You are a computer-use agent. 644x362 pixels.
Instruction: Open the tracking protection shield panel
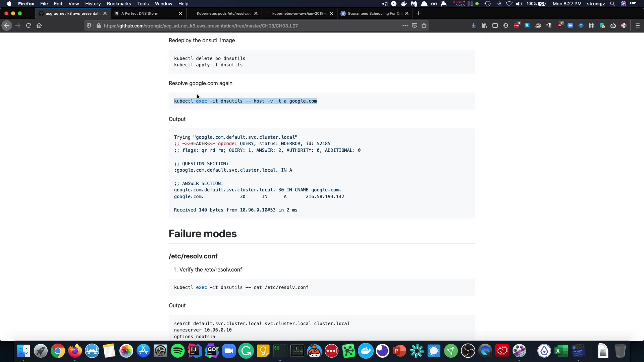pos(89,25)
